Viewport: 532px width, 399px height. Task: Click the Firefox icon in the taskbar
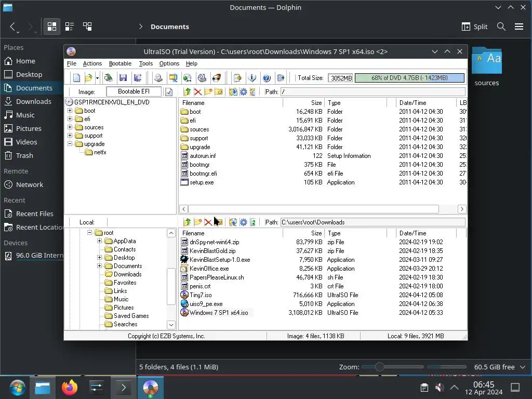(x=70, y=388)
